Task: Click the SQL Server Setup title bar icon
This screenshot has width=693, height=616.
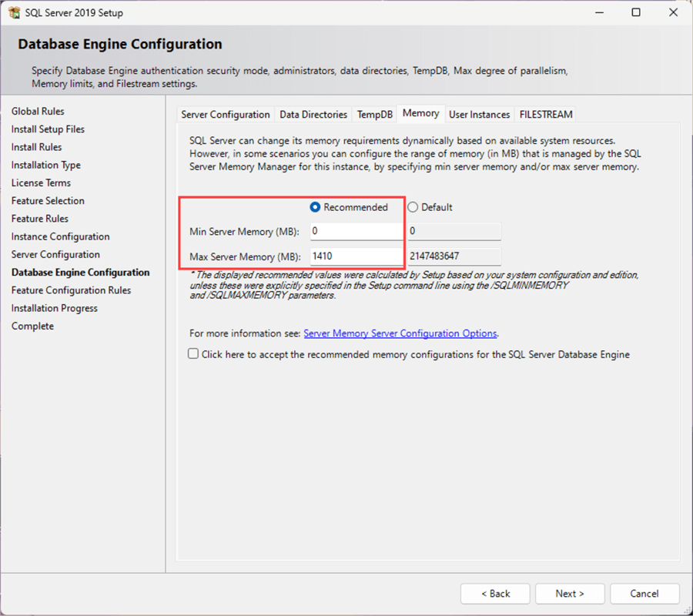Action: tap(14, 12)
